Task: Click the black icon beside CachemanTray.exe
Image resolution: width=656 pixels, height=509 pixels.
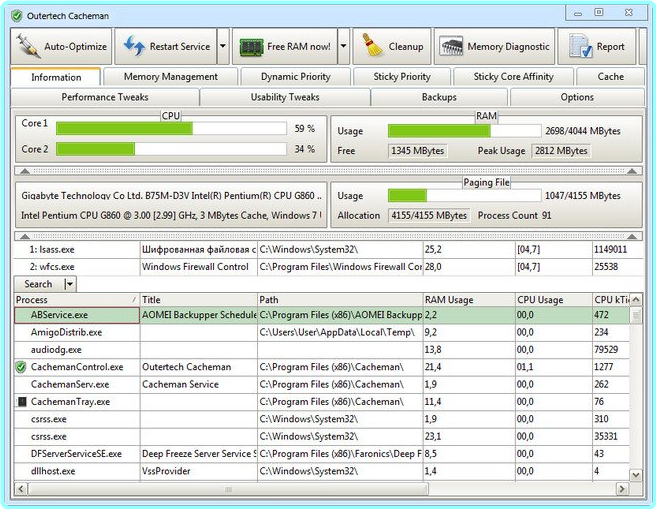Action: click(21, 402)
